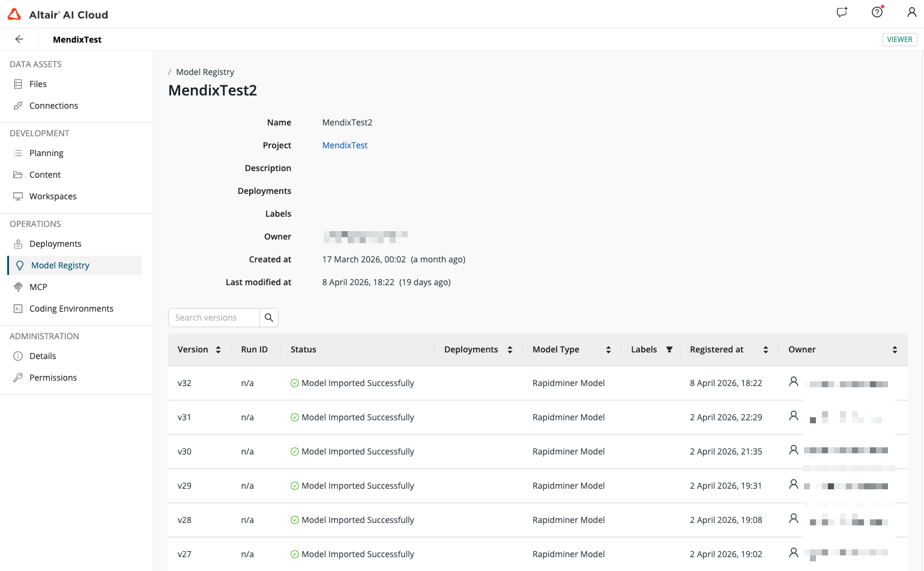Open the help question mark icon
This screenshot has height=571, width=924.
pos(877,12)
